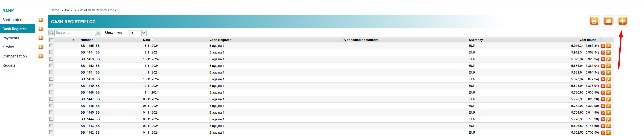Open Payments in the sidebar
This screenshot has height=136, width=644.
(x=11, y=38)
